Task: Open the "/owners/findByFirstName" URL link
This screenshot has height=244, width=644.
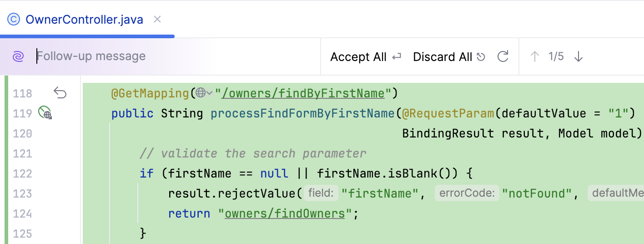Action: [x=303, y=93]
